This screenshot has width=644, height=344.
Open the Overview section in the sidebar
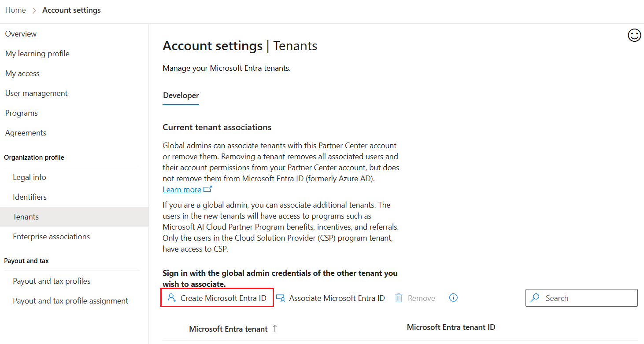click(21, 33)
